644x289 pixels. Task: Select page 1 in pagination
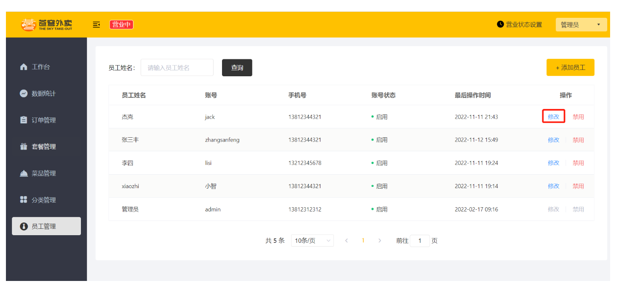tap(363, 241)
